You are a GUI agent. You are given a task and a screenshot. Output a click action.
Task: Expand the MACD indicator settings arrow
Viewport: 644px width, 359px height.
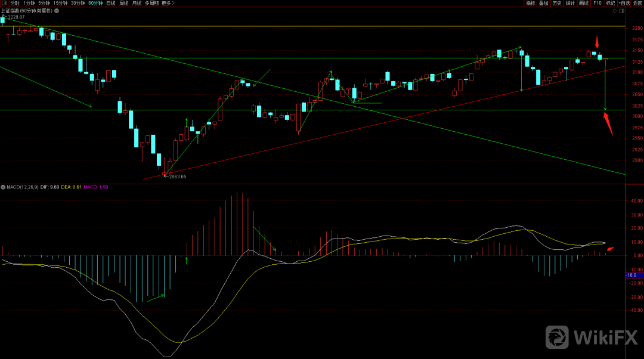pos(3,187)
